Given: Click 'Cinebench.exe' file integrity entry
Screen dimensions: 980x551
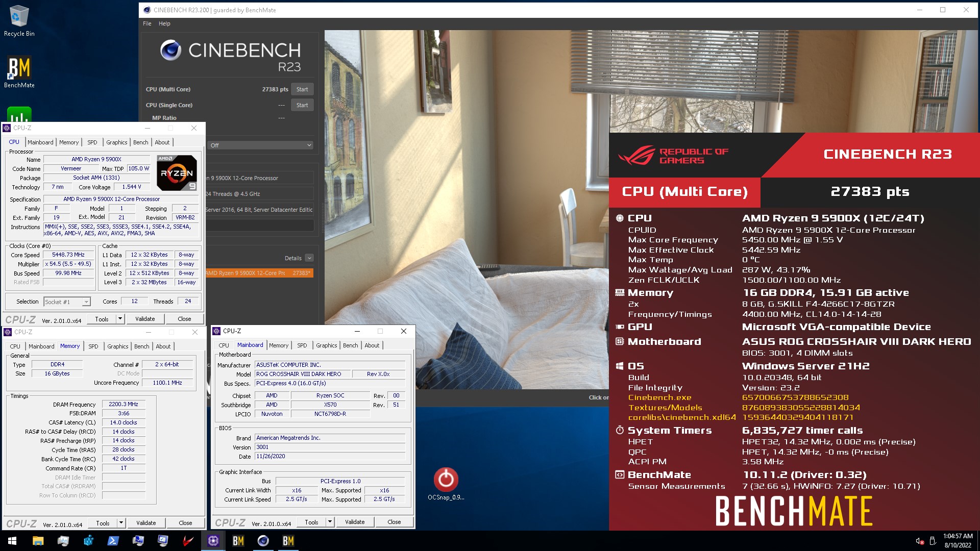Looking at the screenshot, I should (x=659, y=397).
